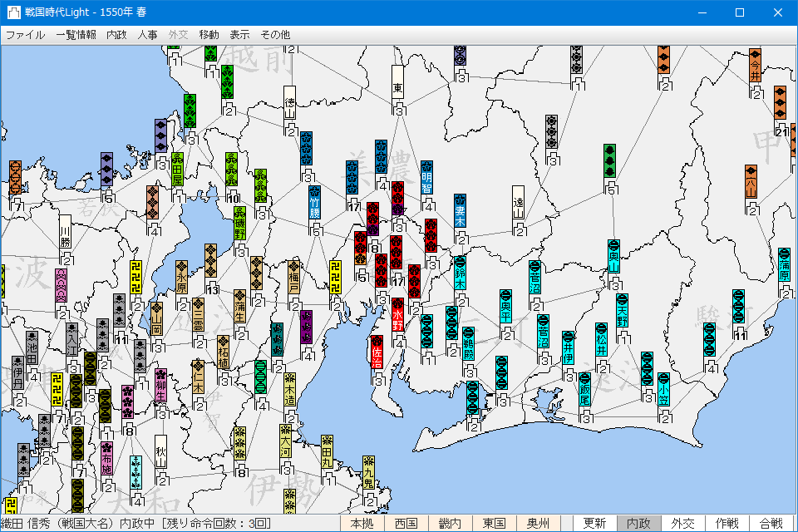
Task: Select the 池田 castle banner
Action: pyautogui.click(x=32, y=348)
